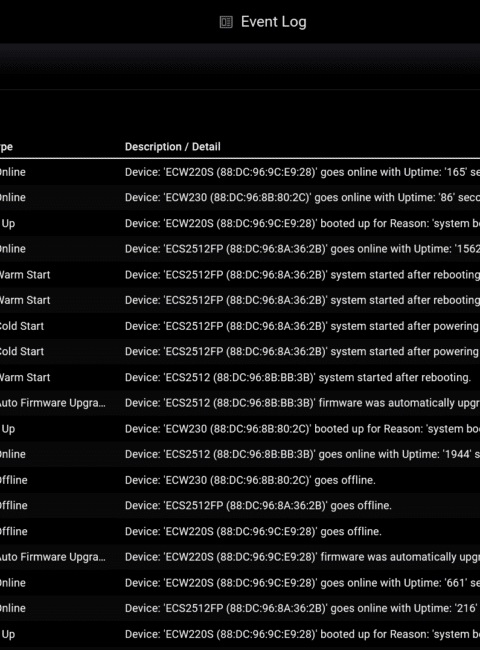The image size is (480, 650).
Task: Click the first Auto Firmware Upgrade type cell
Action: pos(52,403)
